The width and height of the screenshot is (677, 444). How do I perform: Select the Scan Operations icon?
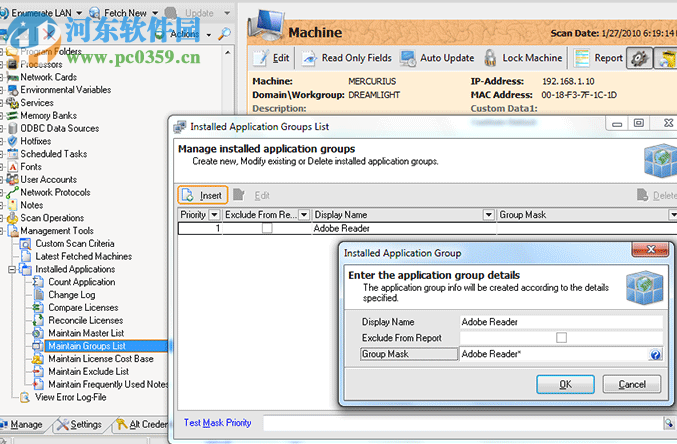click(x=13, y=218)
